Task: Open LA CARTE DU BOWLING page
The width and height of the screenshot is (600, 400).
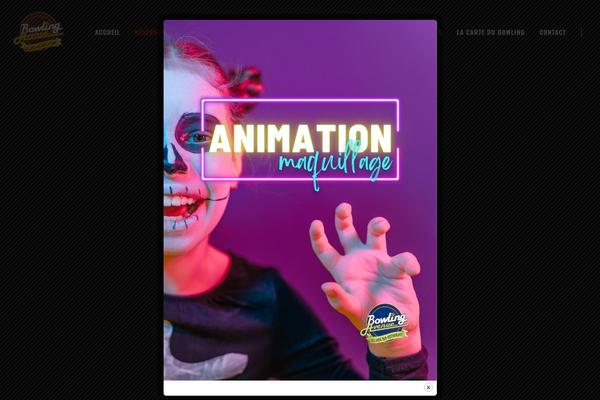Action: [490, 33]
